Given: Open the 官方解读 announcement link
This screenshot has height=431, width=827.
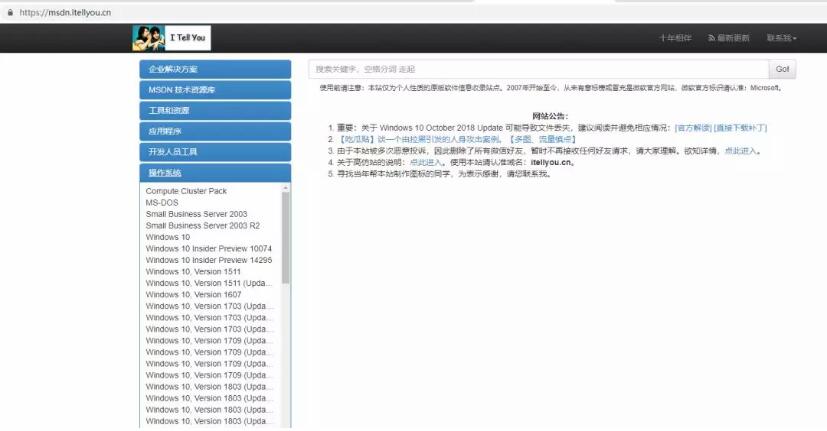Looking at the screenshot, I should tap(692, 128).
